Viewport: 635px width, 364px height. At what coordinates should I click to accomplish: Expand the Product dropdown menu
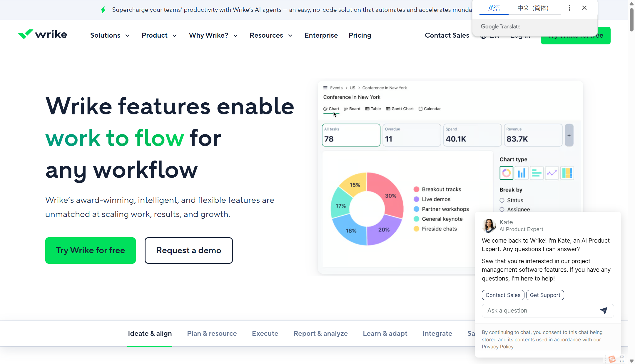click(159, 35)
